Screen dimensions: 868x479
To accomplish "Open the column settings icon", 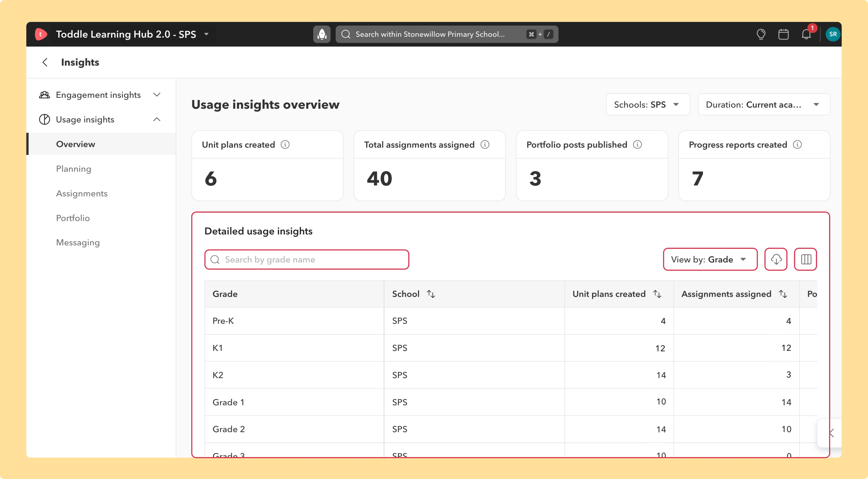I will click(806, 259).
